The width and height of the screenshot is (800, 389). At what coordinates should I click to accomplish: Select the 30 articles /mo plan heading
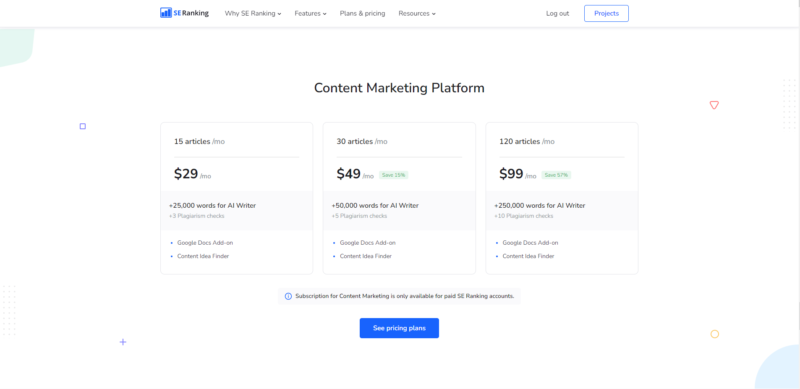[x=362, y=141]
